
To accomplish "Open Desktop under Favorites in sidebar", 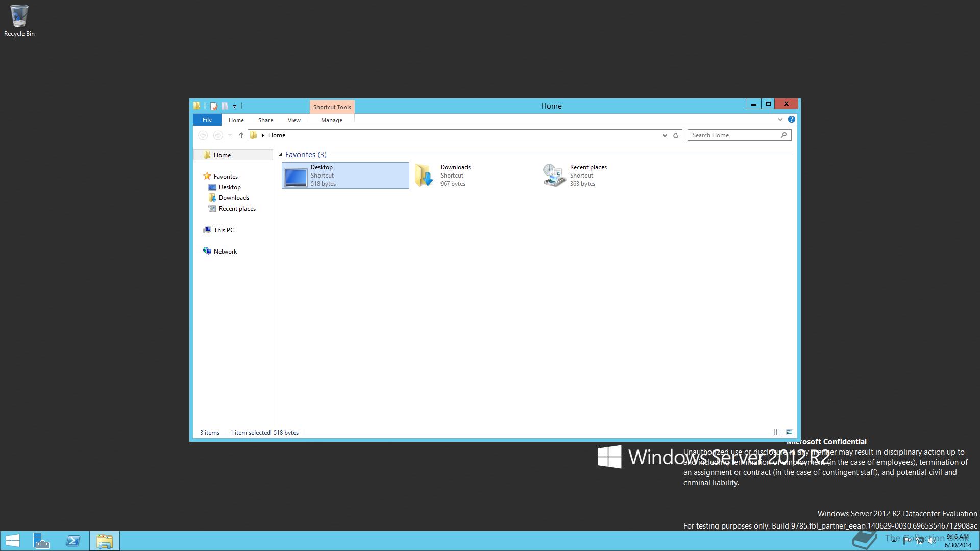I will pos(230,187).
